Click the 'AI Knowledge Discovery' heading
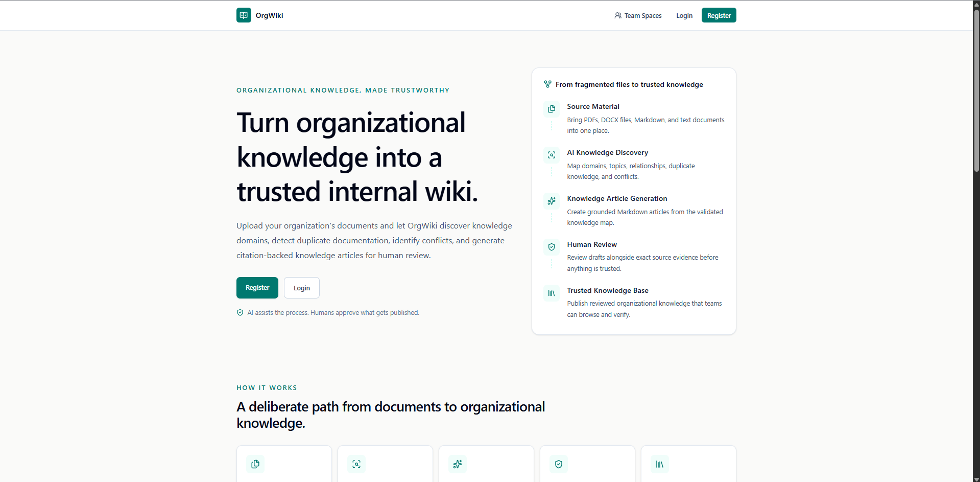980x482 pixels. (x=608, y=152)
